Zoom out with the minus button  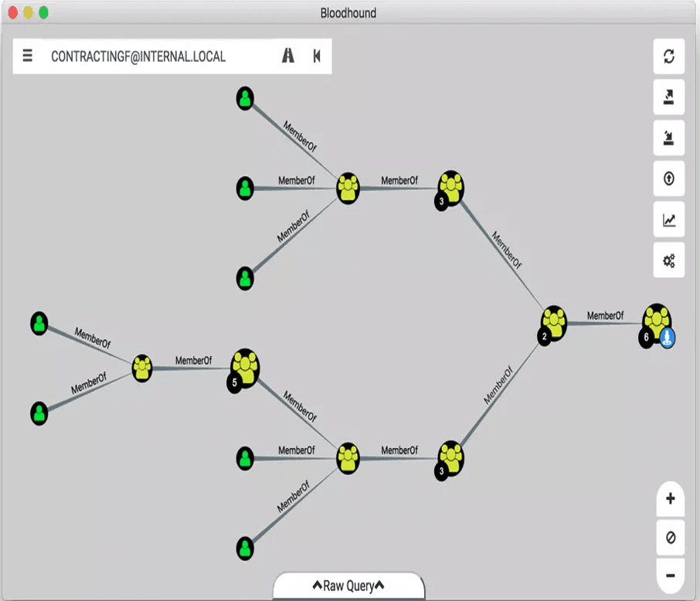point(670,576)
